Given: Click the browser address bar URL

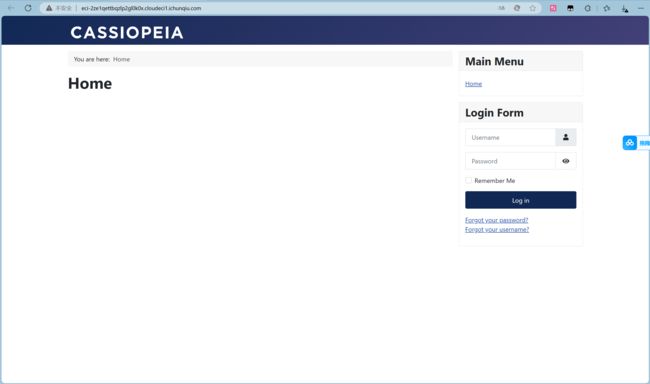Looking at the screenshot, I should (141, 8).
